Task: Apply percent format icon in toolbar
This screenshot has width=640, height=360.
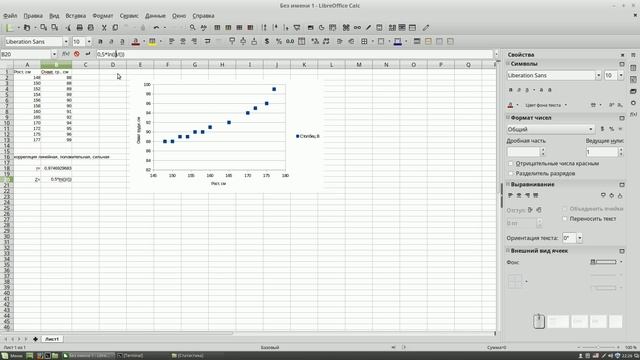Action: (x=279, y=41)
